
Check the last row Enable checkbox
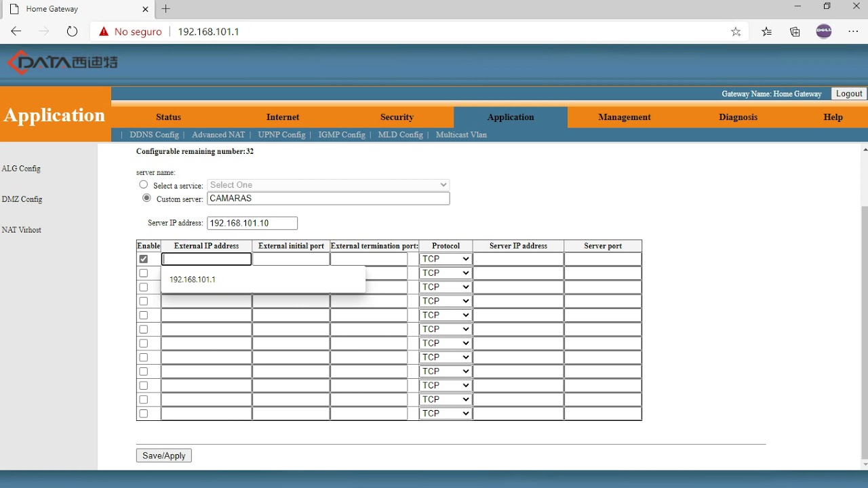pyautogui.click(x=143, y=413)
